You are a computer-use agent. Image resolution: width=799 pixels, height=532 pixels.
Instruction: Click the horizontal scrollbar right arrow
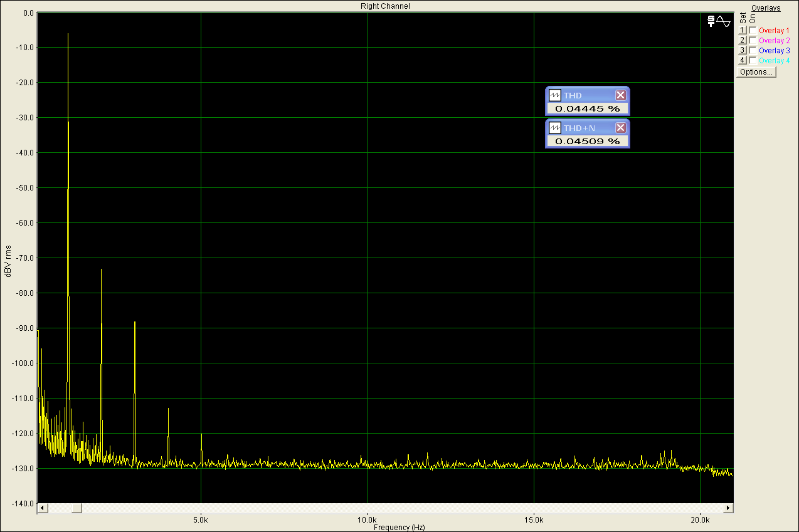coord(728,508)
